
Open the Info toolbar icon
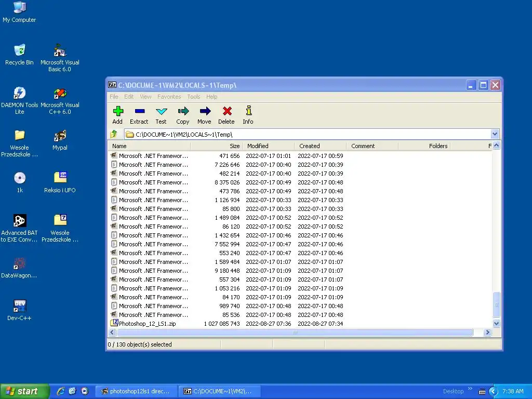(x=248, y=115)
